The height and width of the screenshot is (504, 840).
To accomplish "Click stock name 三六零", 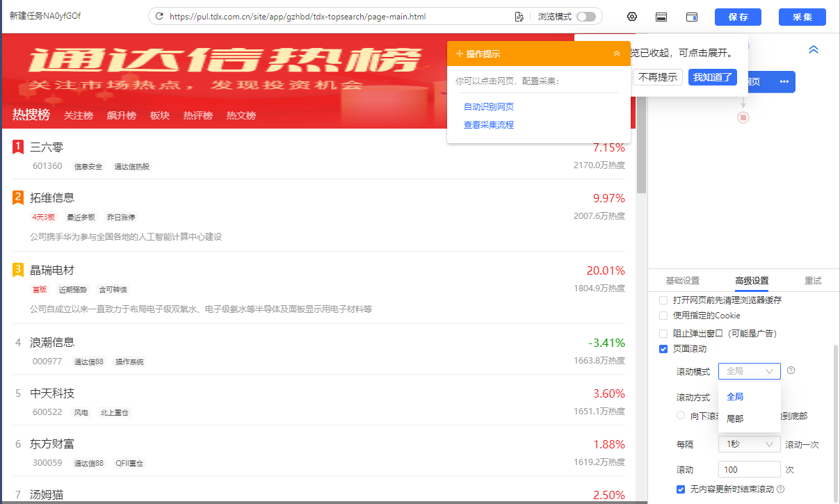I will point(47,147).
